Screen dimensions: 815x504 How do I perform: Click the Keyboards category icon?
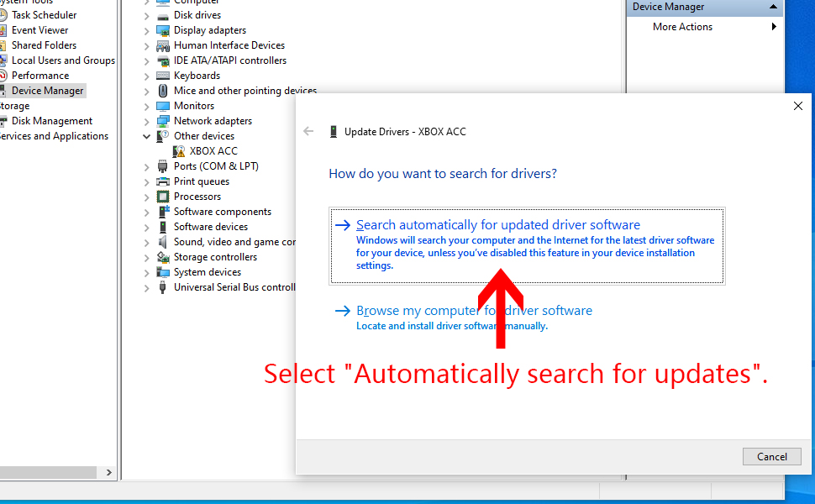pos(163,76)
